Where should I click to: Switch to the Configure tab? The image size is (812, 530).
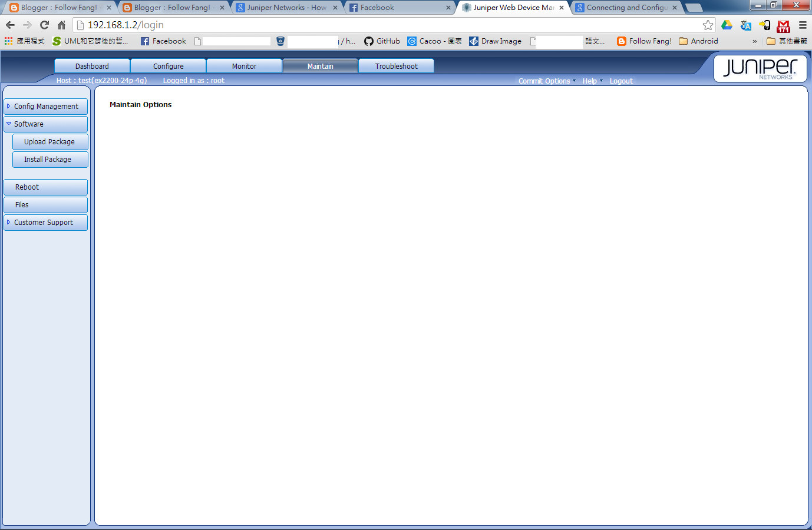tap(169, 66)
